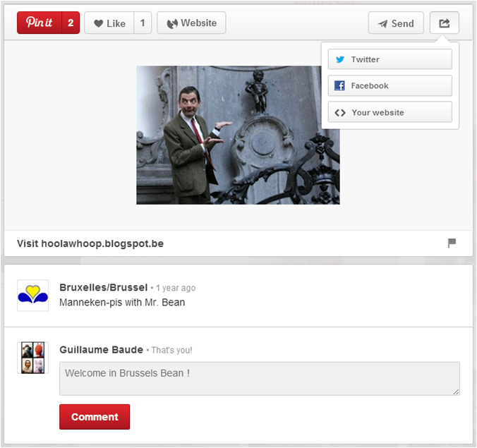Share on Twitter from the share menu

[390, 59]
